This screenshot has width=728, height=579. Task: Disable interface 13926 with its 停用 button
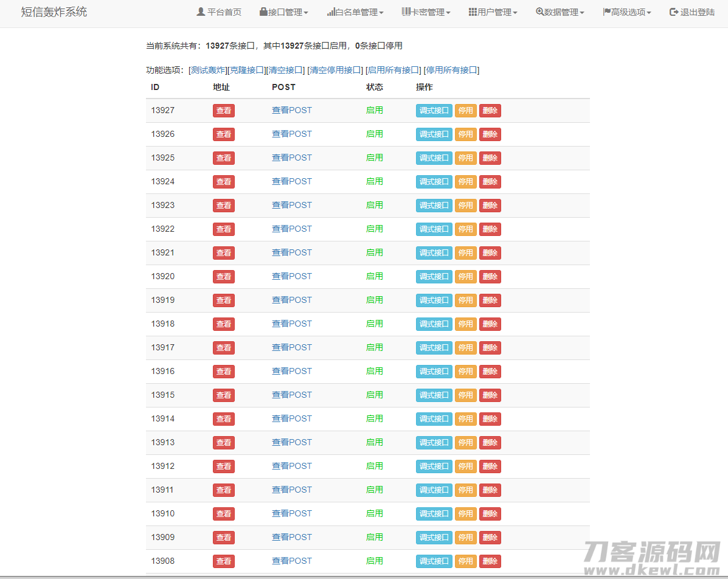[x=465, y=134]
